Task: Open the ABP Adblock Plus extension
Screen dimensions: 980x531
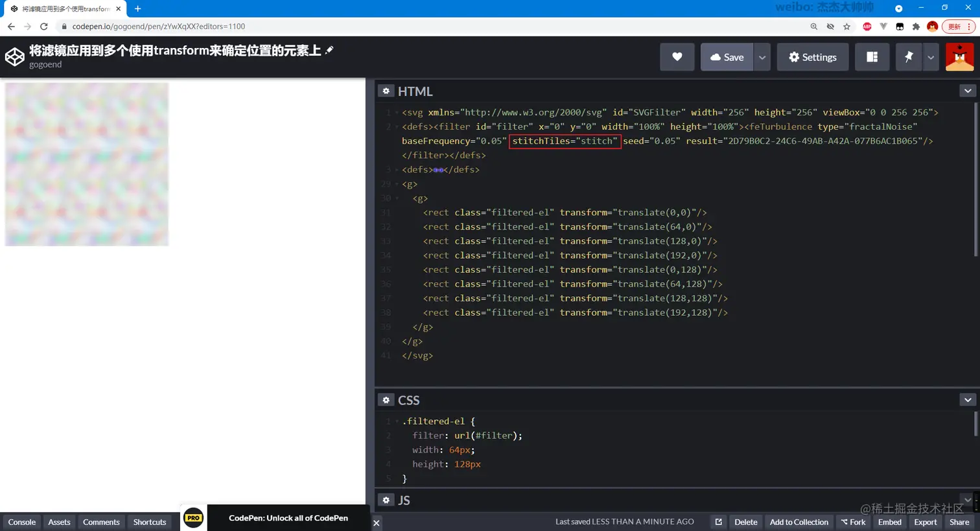Action: click(867, 27)
